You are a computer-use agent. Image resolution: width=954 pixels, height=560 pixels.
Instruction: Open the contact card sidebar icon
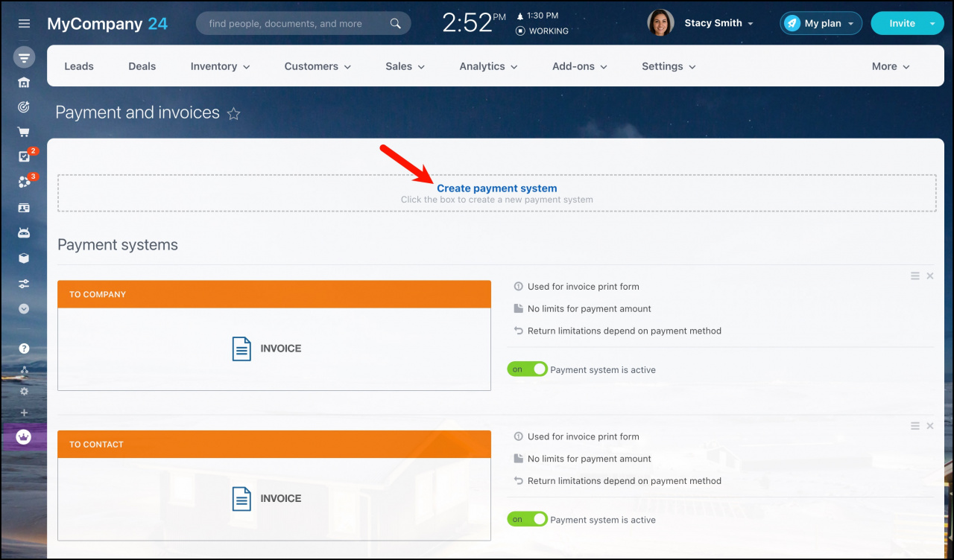(x=24, y=208)
